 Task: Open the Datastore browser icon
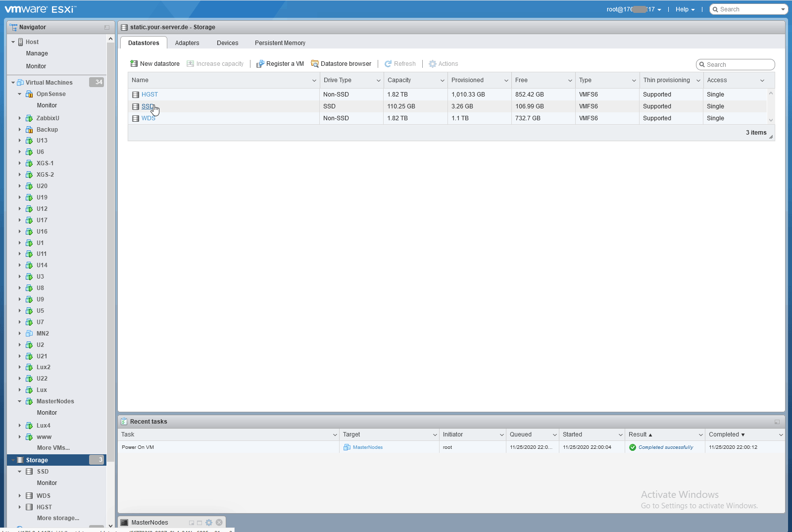tap(314, 64)
